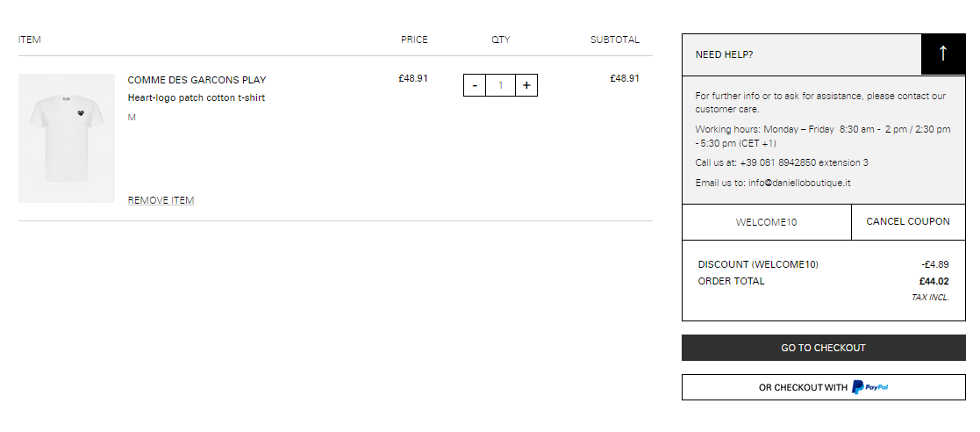Click the PRICE column header
Screen dimensions: 980x432
coord(414,40)
